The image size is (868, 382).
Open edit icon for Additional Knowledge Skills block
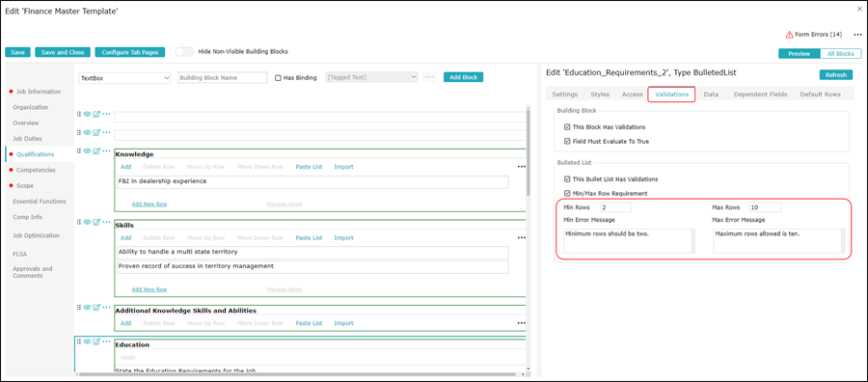[x=96, y=307]
